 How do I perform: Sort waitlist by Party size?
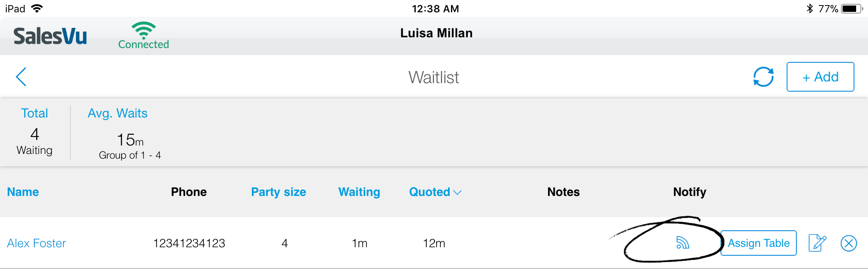click(x=278, y=192)
